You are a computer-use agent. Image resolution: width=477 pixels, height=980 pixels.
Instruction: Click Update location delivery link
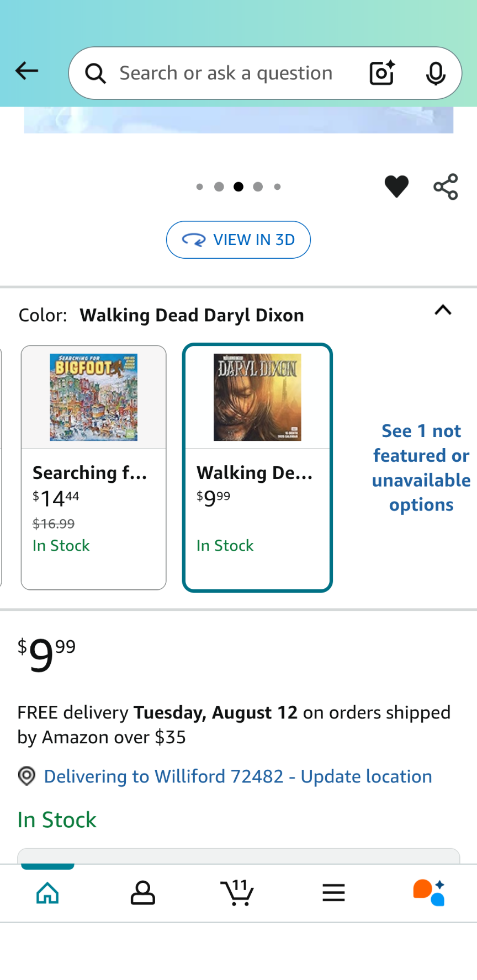pos(238,776)
